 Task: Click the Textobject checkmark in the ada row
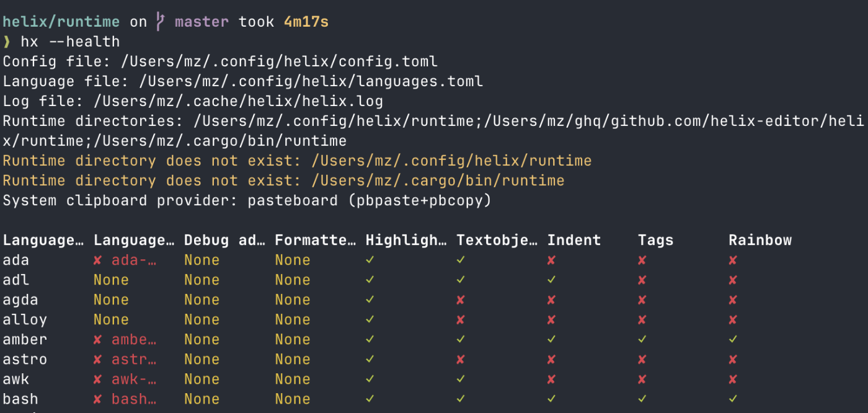pos(461,260)
